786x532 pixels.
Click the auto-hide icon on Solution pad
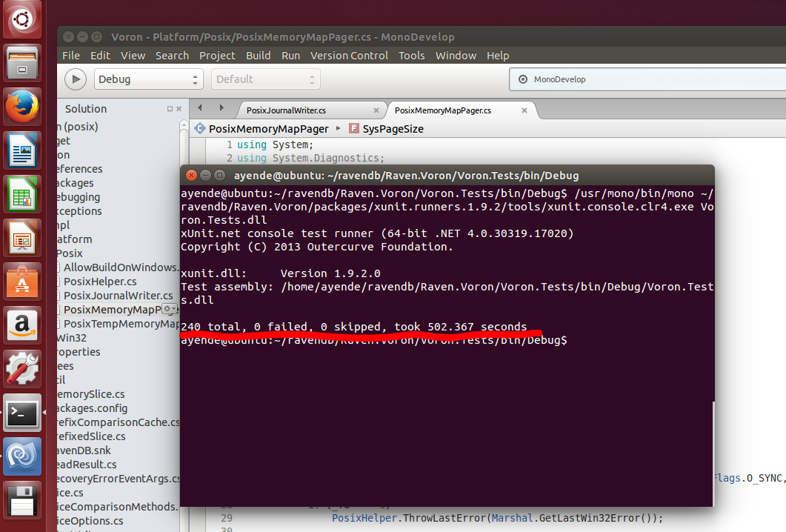170,109
